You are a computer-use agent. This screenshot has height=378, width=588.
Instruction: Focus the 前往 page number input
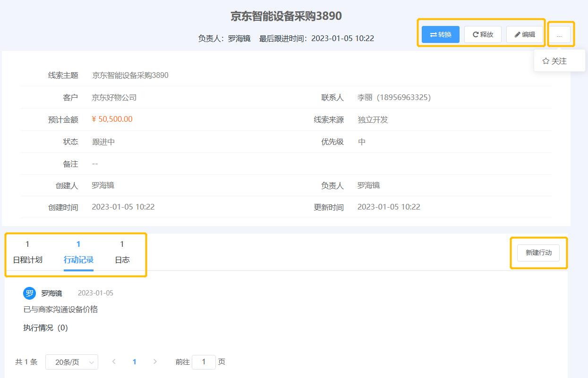pos(204,362)
